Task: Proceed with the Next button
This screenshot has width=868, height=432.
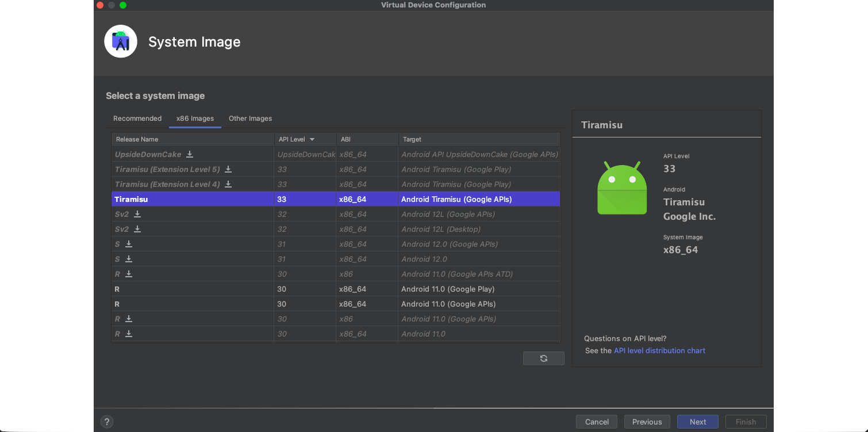Action: tap(698, 422)
